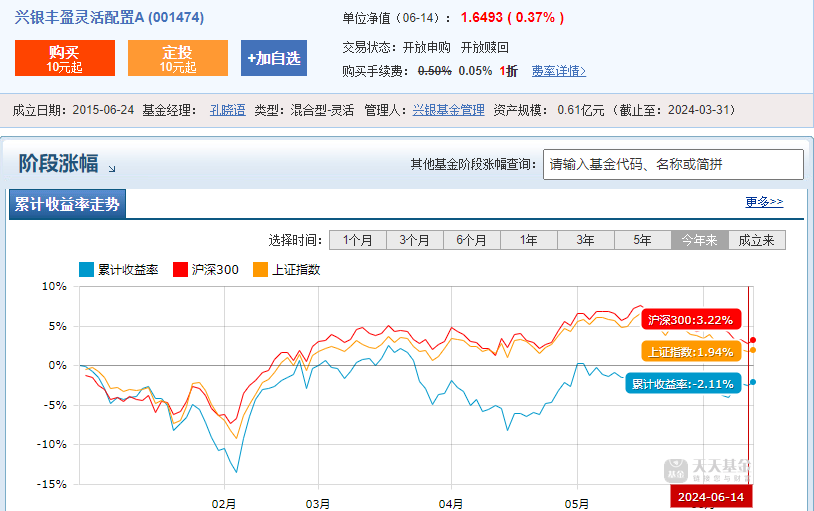Select the 5年 time range
Viewport: 814px width, 511px height.
(x=642, y=240)
